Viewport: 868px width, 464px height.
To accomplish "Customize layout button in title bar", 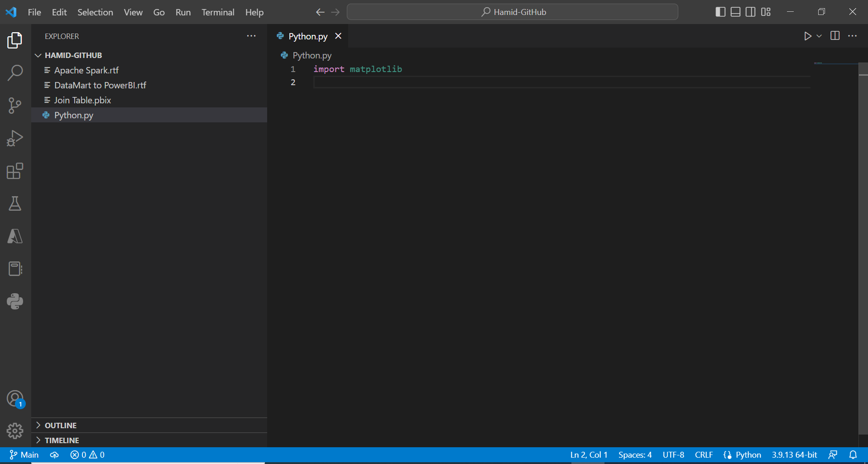I will tap(766, 12).
